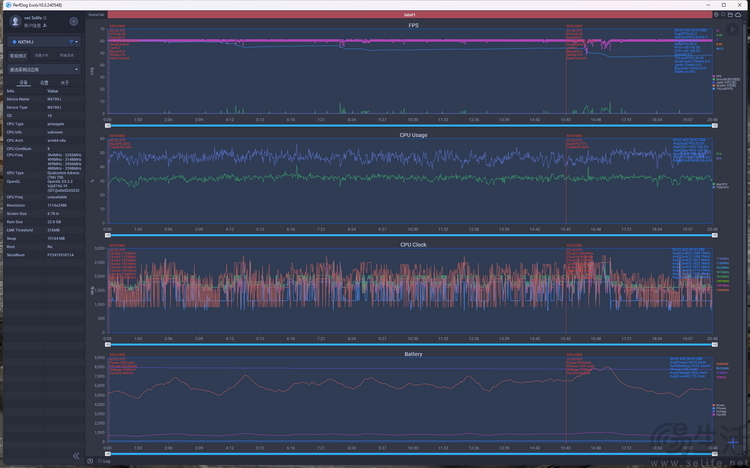
Task: Switch to the about tab
Action: coord(65,83)
